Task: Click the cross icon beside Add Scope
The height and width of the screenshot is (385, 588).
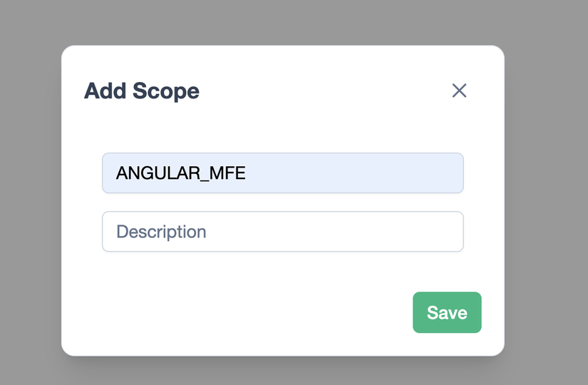Action: pyautogui.click(x=459, y=91)
